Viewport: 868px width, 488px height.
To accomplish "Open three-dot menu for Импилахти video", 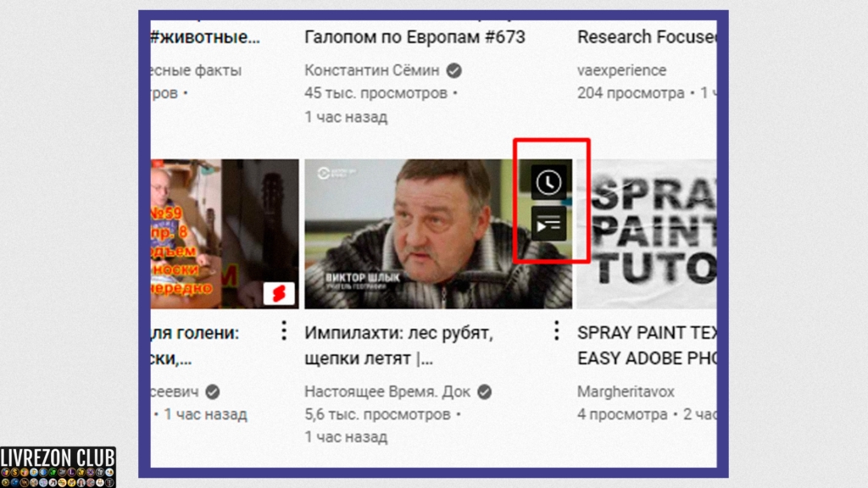I will tap(556, 331).
